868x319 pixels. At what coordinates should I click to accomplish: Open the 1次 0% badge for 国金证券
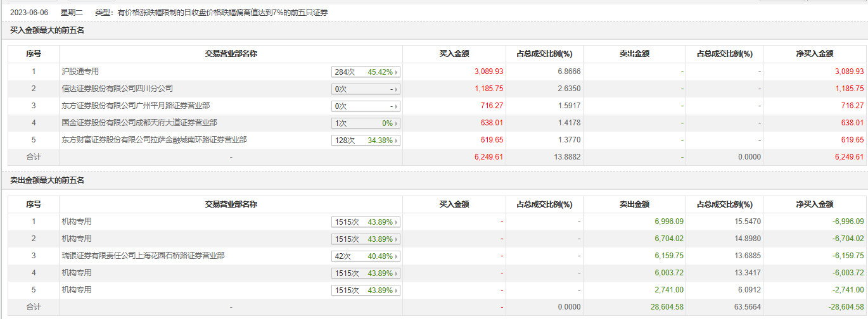coord(366,123)
